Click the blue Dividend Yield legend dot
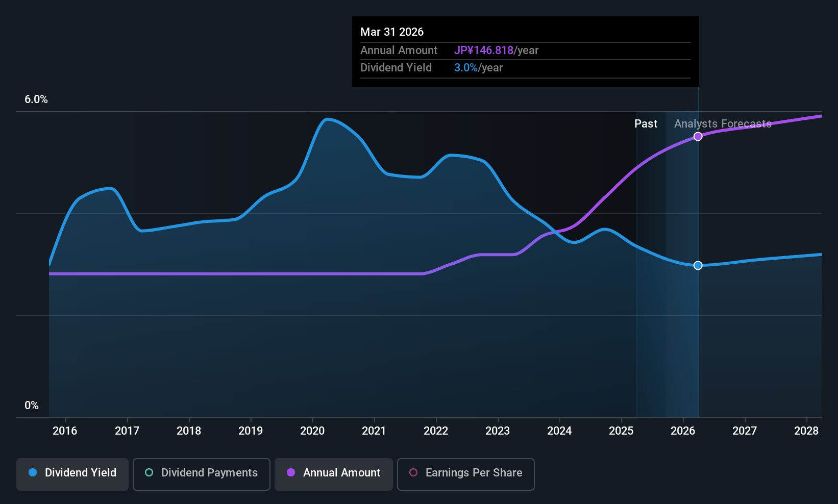This screenshot has width=838, height=504. pyautogui.click(x=33, y=472)
